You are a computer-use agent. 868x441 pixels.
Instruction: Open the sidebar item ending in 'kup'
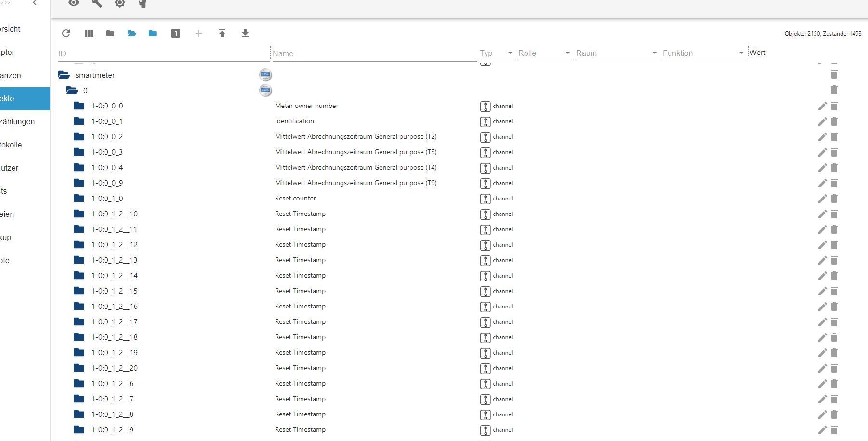point(25,237)
